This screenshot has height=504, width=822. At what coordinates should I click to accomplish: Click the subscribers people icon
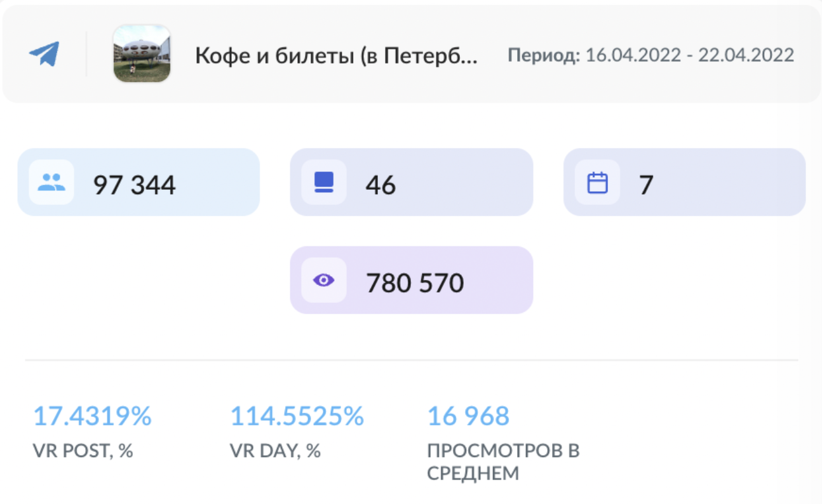(51, 183)
